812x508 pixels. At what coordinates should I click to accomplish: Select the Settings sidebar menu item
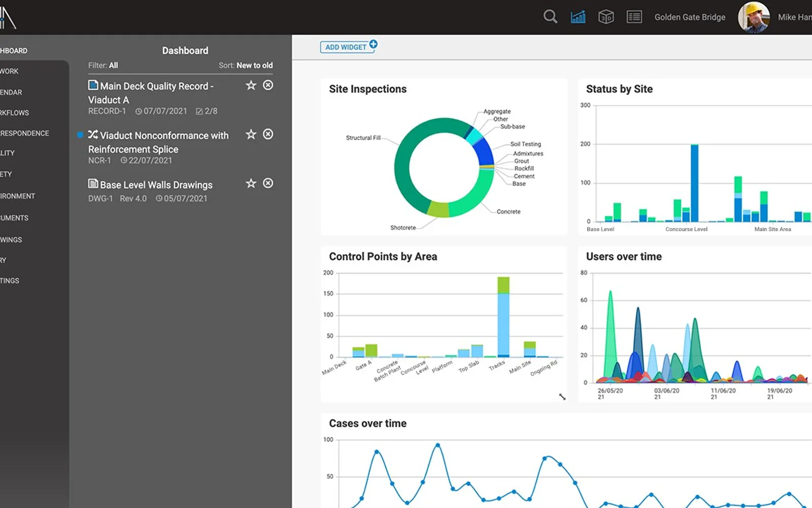(10, 281)
